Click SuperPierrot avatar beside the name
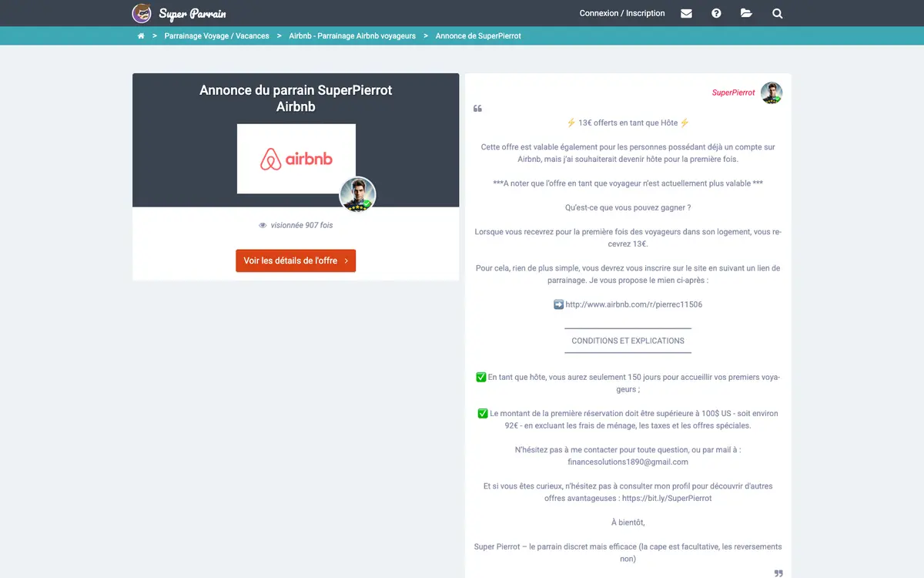The image size is (924, 578). pyautogui.click(x=772, y=92)
